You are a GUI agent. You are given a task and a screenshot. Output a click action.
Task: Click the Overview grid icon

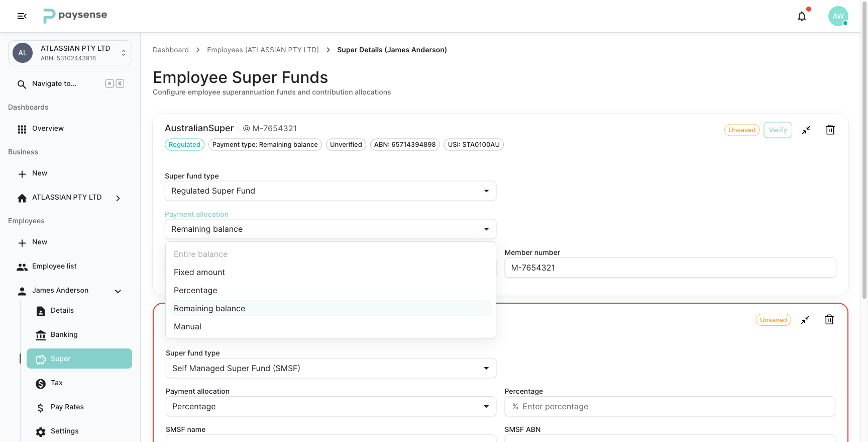pyautogui.click(x=22, y=129)
